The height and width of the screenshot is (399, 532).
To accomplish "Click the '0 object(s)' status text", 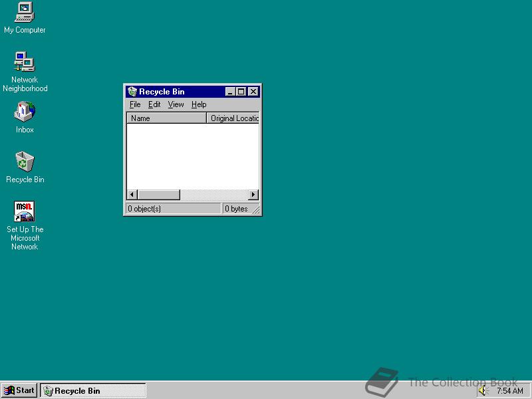I will (144, 209).
